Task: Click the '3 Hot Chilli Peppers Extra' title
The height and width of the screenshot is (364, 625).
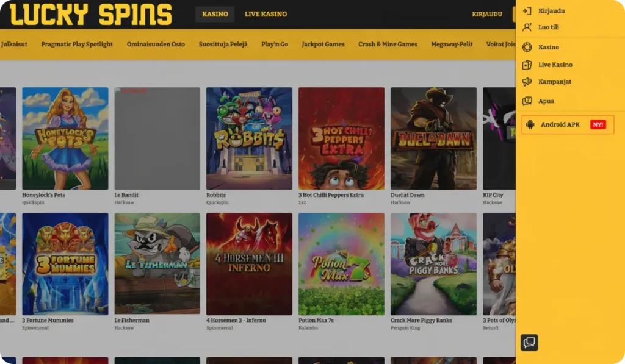Action: (331, 195)
